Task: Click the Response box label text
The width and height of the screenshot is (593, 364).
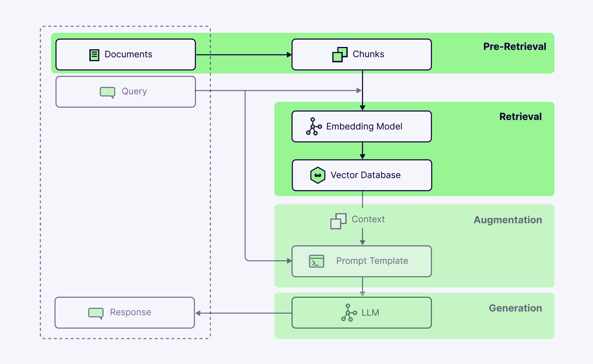Action: pyautogui.click(x=131, y=312)
